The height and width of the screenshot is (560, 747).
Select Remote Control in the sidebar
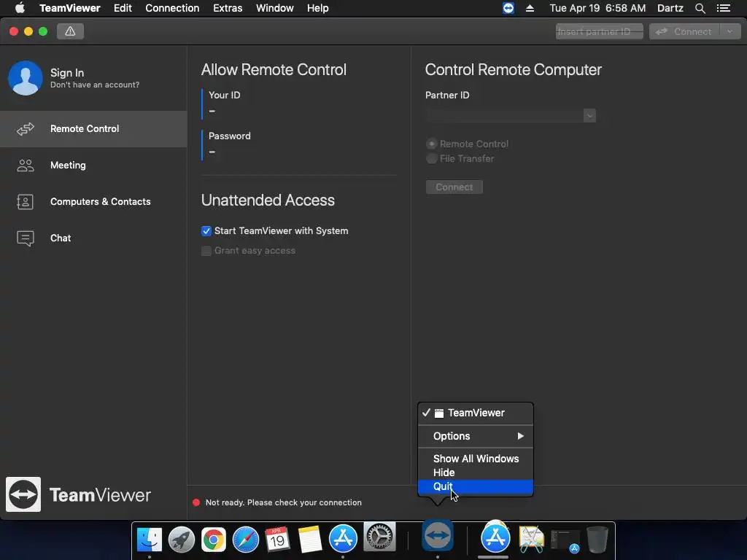[x=93, y=128]
